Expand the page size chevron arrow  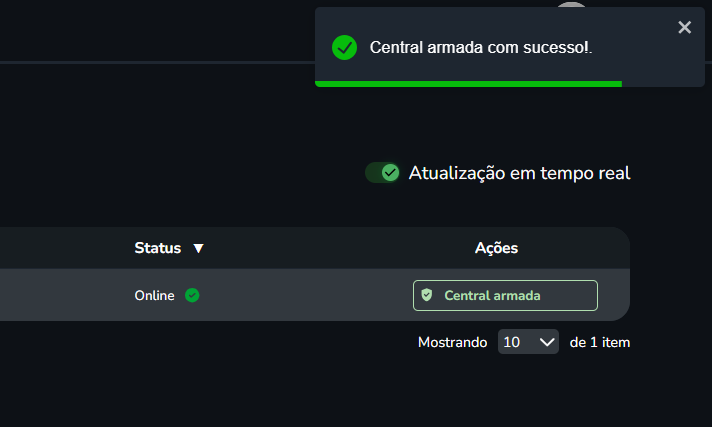[547, 342]
